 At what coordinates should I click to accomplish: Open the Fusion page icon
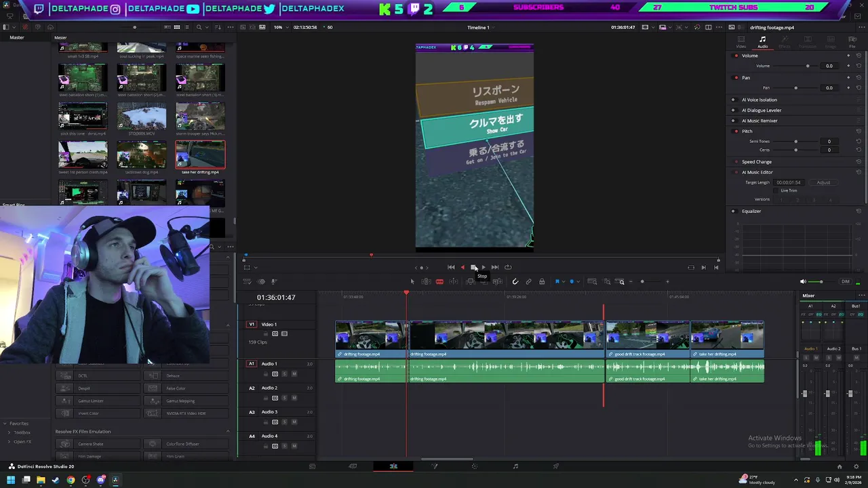click(434, 466)
